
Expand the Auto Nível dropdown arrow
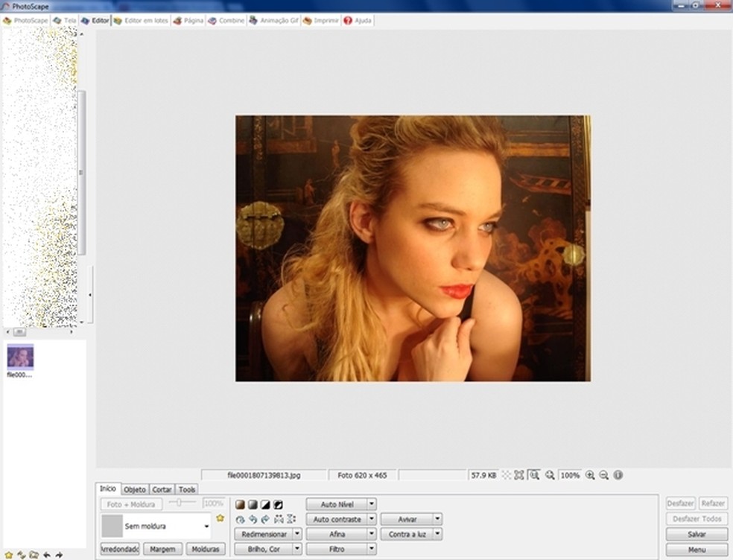[x=372, y=504]
